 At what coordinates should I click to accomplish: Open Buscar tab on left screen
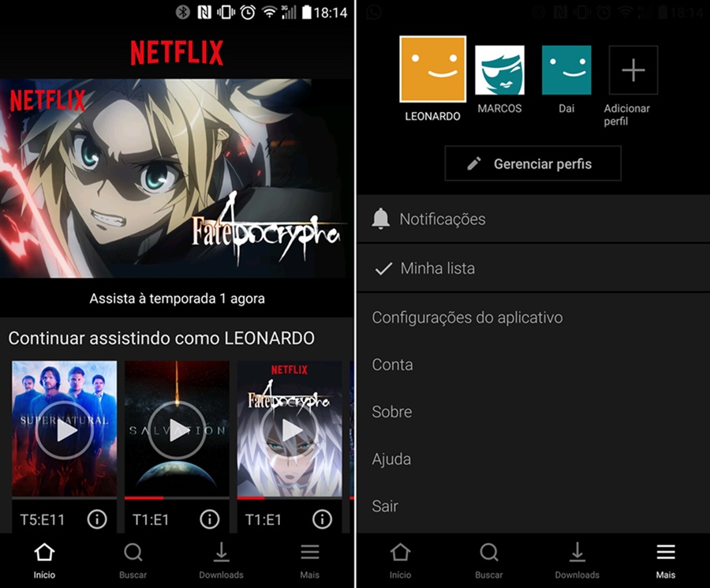pyautogui.click(x=133, y=561)
